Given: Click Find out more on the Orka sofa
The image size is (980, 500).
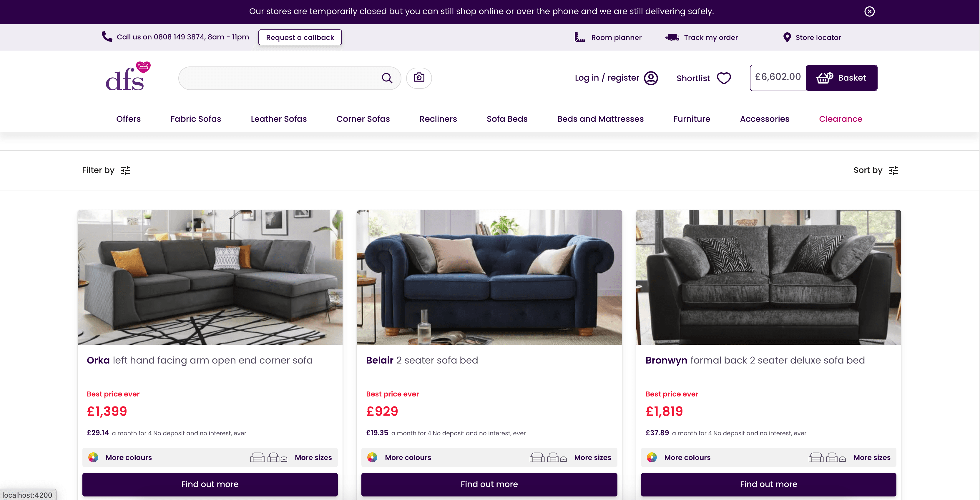Looking at the screenshot, I should click(x=210, y=484).
